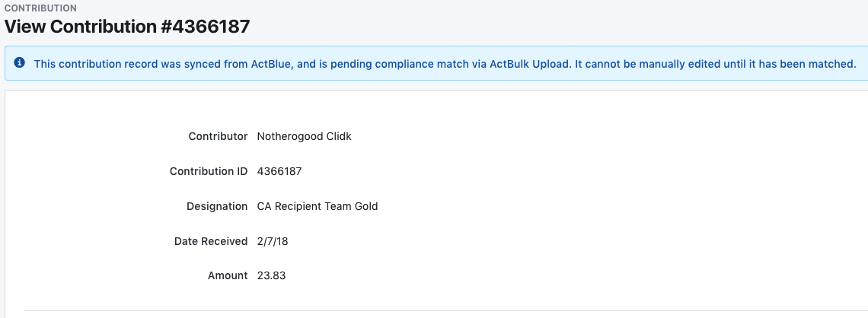Click the amount value 23.83

pos(271,275)
